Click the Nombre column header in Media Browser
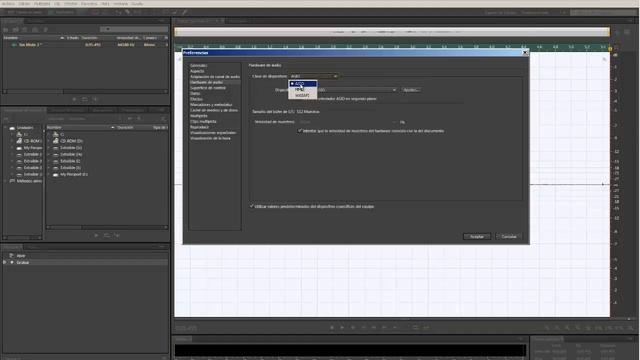This screenshot has width=640, height=360. pyautogui.click(x=80, y=127)
